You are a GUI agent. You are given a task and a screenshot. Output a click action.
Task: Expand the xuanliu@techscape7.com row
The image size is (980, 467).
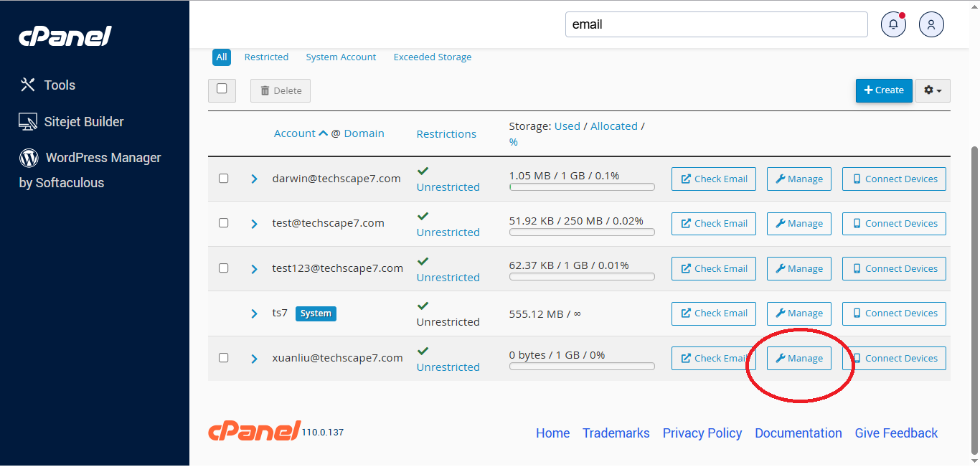point(254,359)
